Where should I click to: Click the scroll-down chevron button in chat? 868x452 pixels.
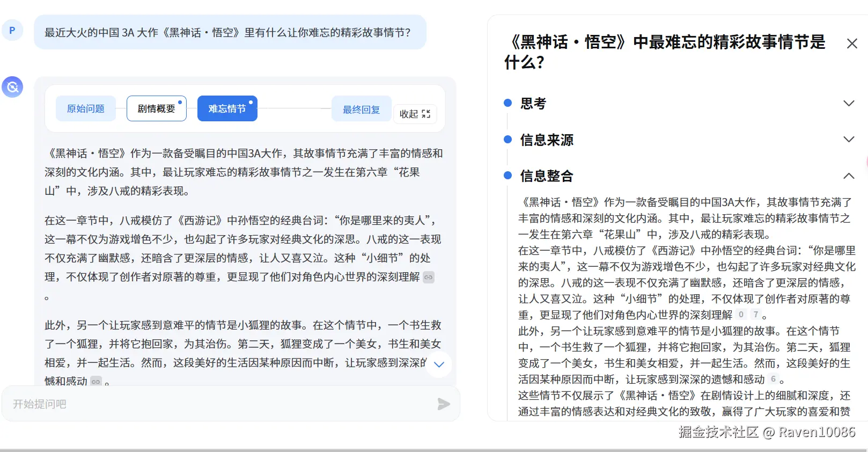439,364
